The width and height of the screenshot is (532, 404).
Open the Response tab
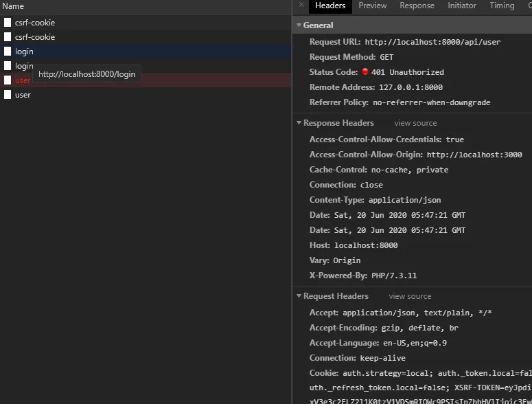tap(417, 5)
